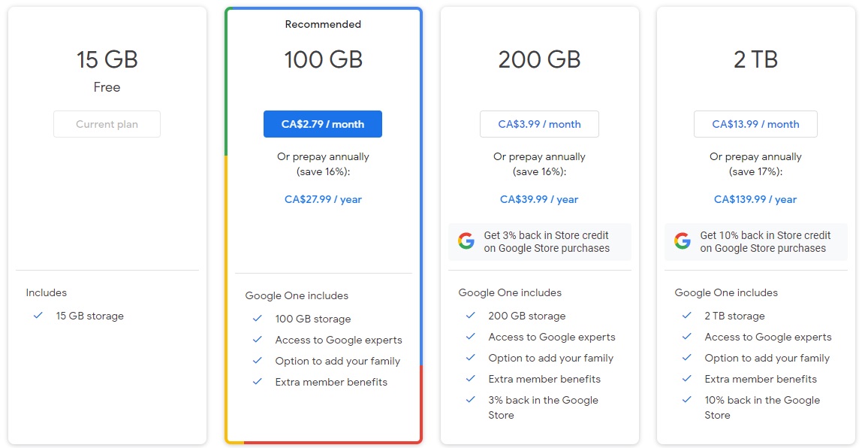Click the Recommended label on the 100 GB card

(323, 24)
